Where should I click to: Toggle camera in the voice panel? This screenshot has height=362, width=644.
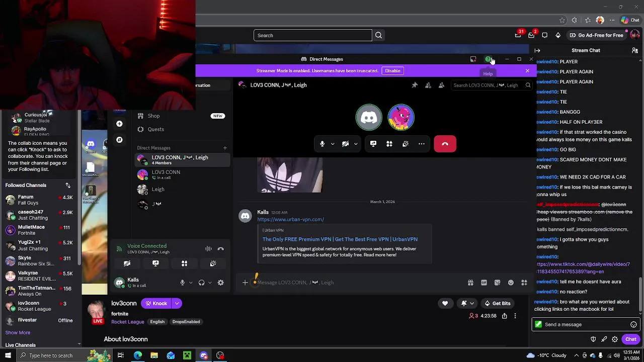point(127,263)
